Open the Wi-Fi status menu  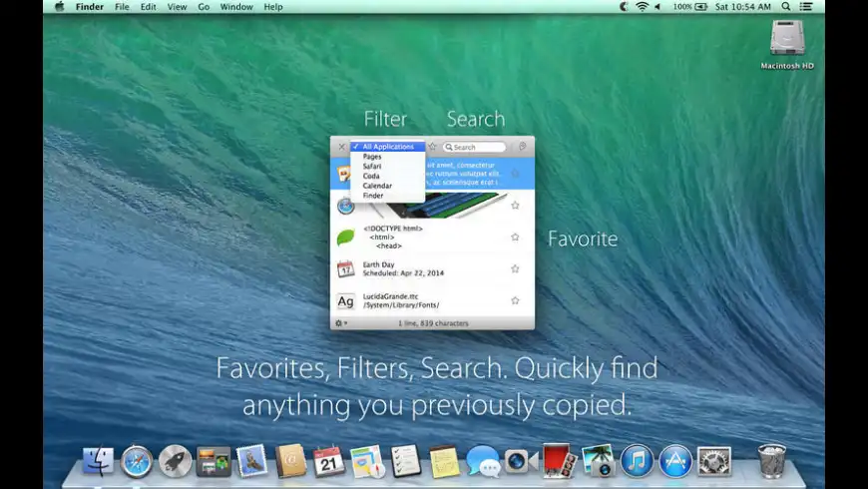(x=643, y=7)
